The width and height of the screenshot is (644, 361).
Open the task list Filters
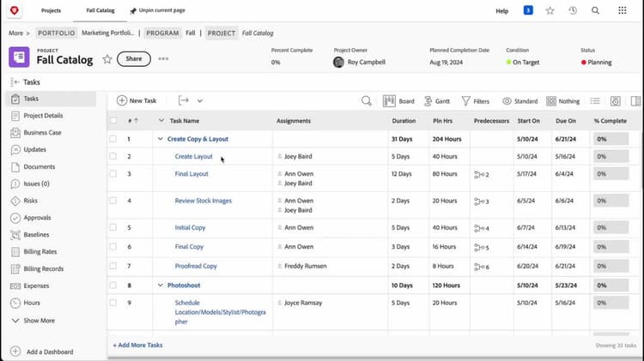point(475,101)
